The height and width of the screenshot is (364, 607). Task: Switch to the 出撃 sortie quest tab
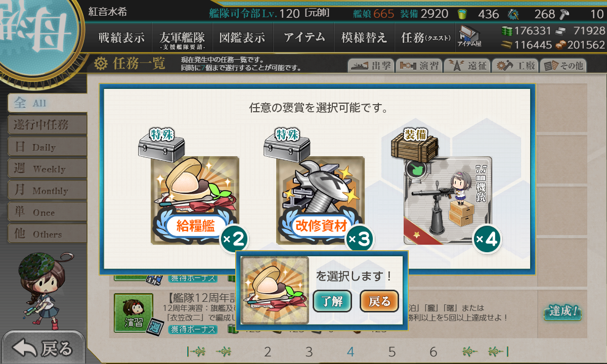(371, 66)
